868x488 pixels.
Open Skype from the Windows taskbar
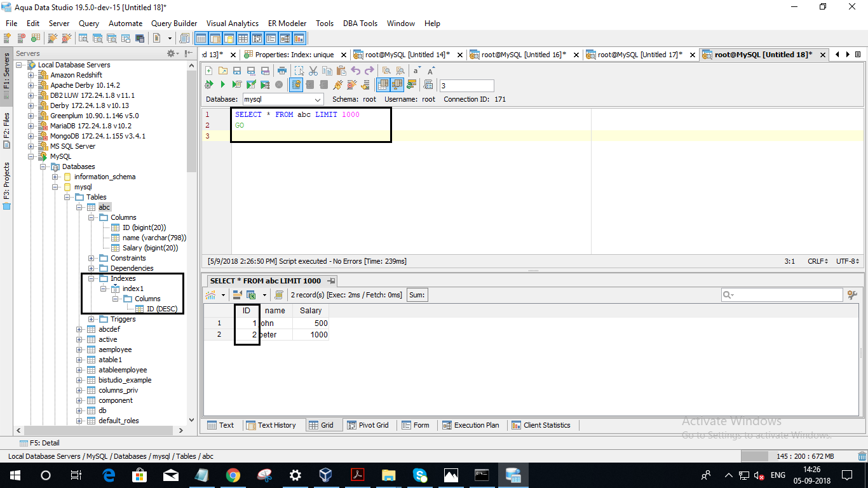(419, 475)
